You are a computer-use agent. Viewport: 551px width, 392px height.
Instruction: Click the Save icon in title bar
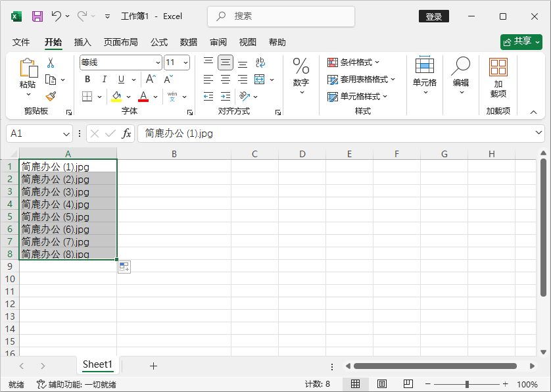[37, 16]
